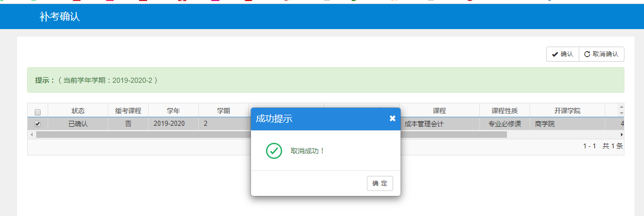Tick the select-all checkbox in table header

38,112
